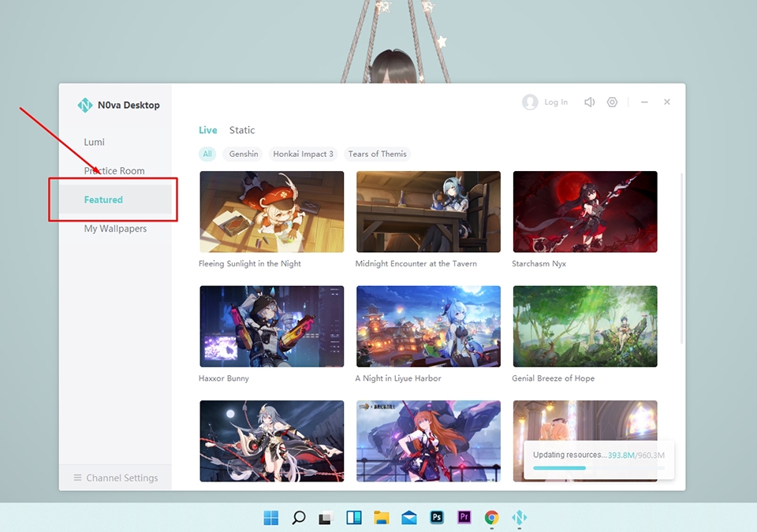The width and height of the screenshot is (757, 532).
Task: Open Google Chrome from the taskbar
Action: pyautogui.click(x=491, y=518)
